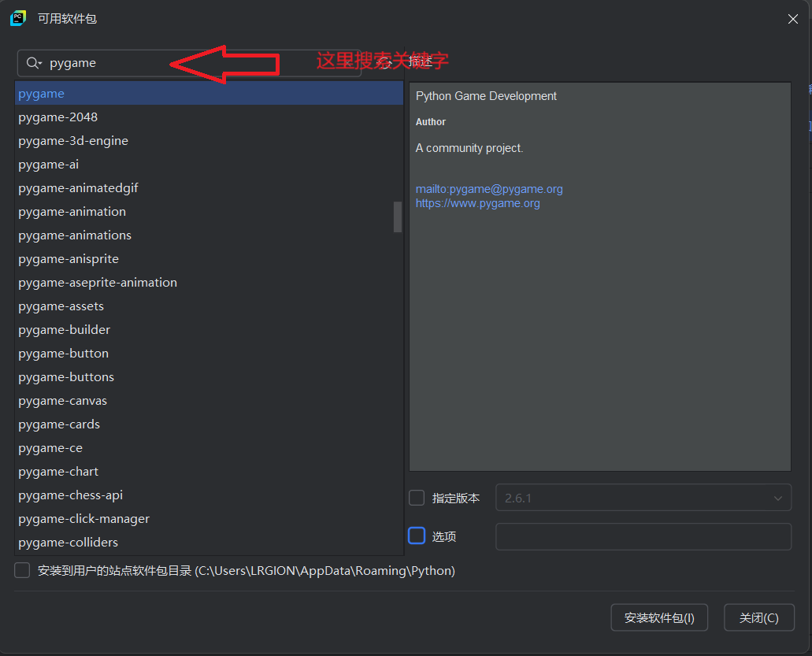Enable the 指定版本 checkbox
The height and width of the screenshot is (656, 812).
[417, 498]
